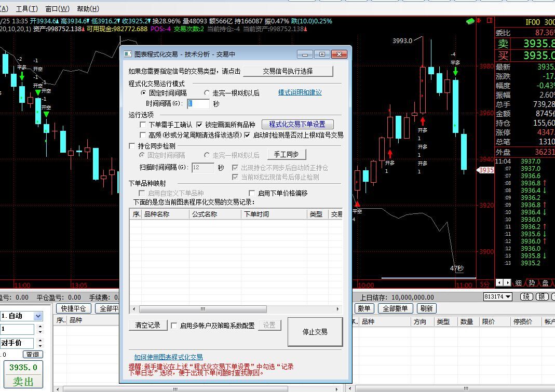Click the 时间间隔 seconds input field
The height and width of the screenshot is (392, 555).
(x=198, y=104)
